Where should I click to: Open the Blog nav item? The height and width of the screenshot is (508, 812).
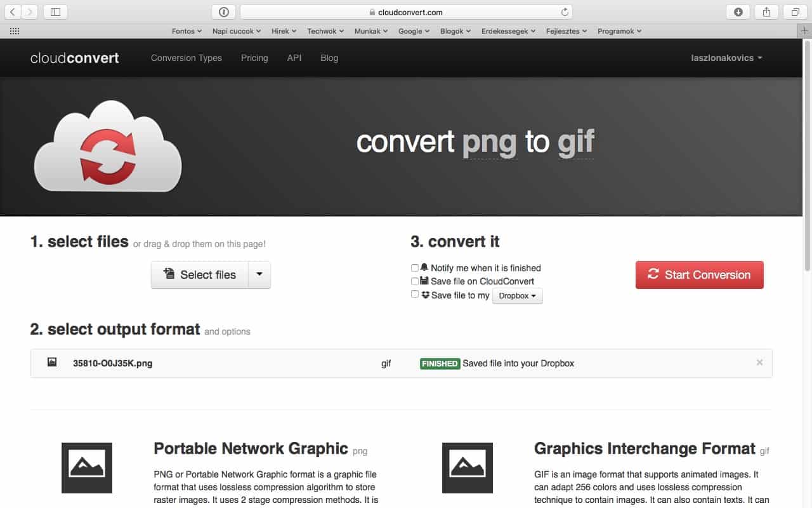329,58
